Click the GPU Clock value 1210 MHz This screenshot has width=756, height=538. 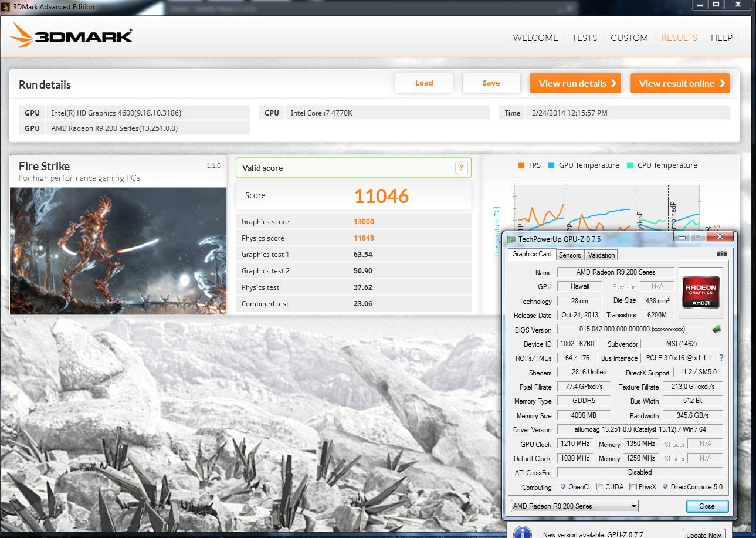575,444
